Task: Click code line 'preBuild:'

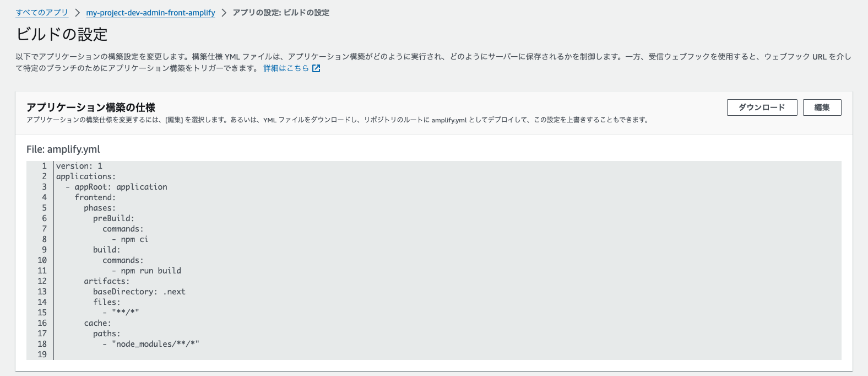Action: click(113, 218)
